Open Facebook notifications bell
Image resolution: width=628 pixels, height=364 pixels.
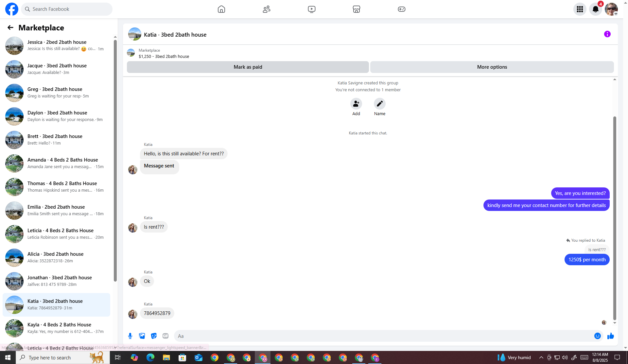(x=595, y=9)
